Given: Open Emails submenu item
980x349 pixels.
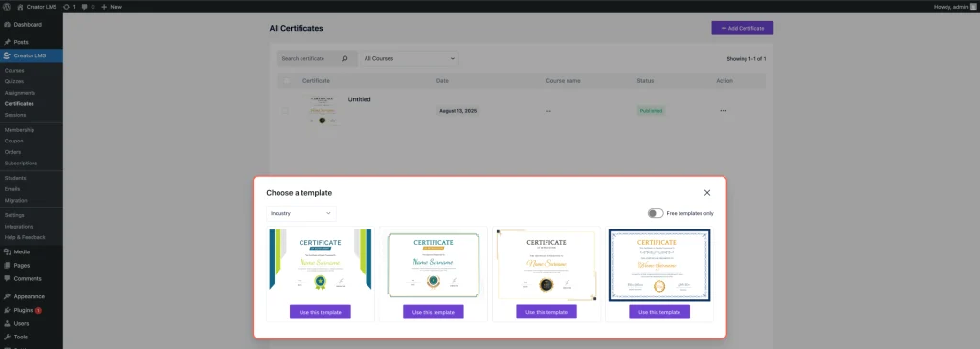Looking at the screenshot, I should (x=12, y=189).
